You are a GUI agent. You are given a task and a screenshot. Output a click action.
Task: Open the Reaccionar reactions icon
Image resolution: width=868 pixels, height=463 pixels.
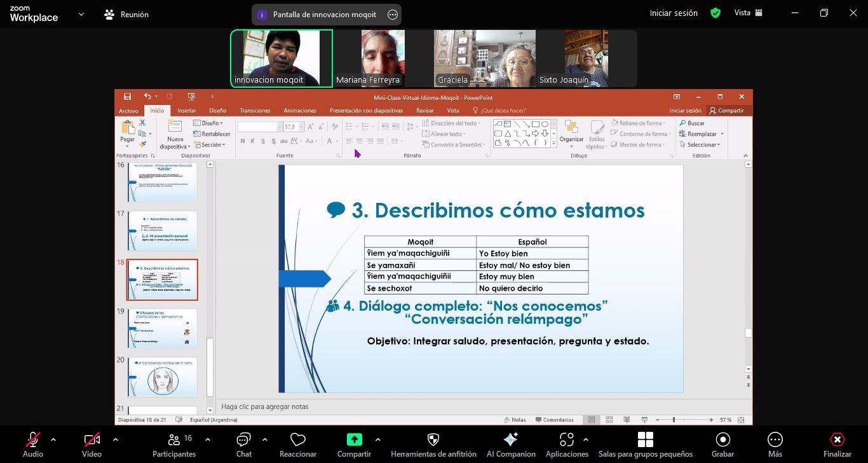point(297,440)
